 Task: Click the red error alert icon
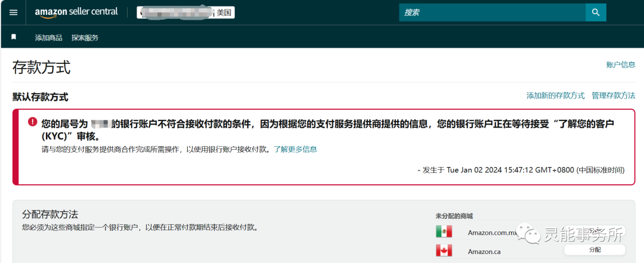point(32,122)
